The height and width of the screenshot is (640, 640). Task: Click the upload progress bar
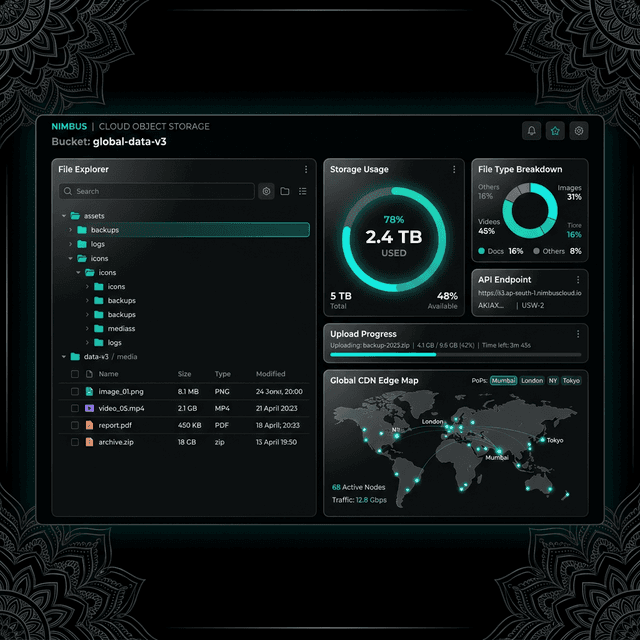tap(456, 355)
